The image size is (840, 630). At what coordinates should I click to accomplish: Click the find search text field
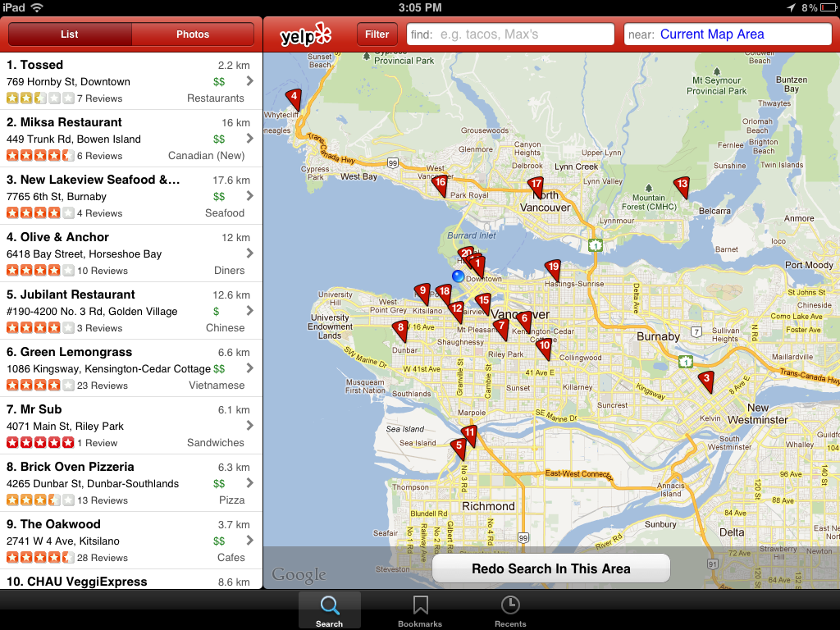click(x=510, y=34)
